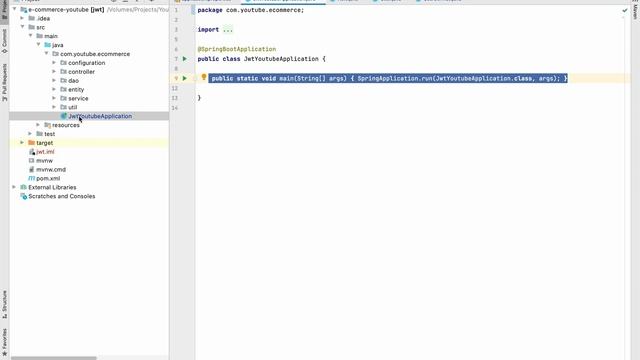Select mvnw.cmd file name
This screenshot has width=640, height=360.
click(51, 169)
